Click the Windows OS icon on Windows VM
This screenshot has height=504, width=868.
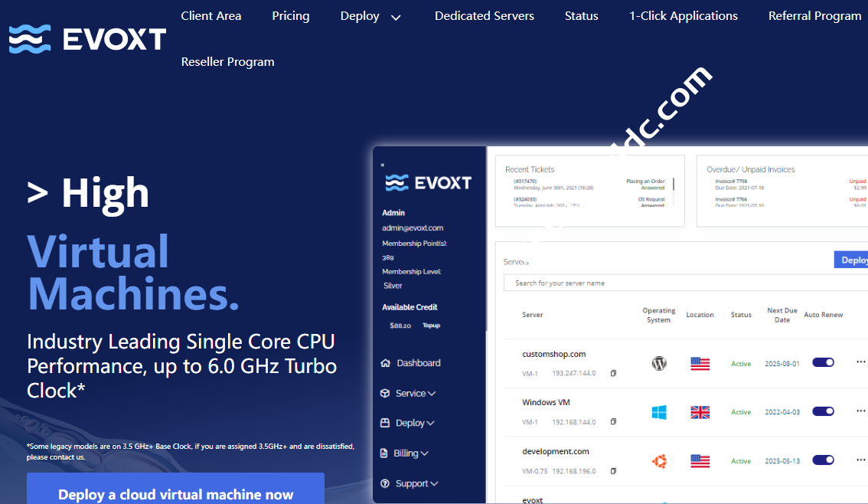[x=659, y=412]
